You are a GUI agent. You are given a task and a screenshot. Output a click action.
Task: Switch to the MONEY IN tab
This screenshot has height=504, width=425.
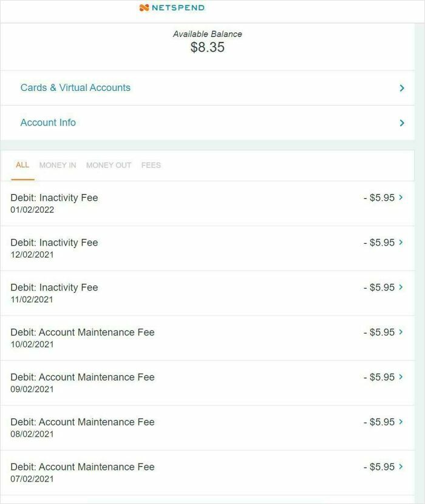tap(58, 164)
